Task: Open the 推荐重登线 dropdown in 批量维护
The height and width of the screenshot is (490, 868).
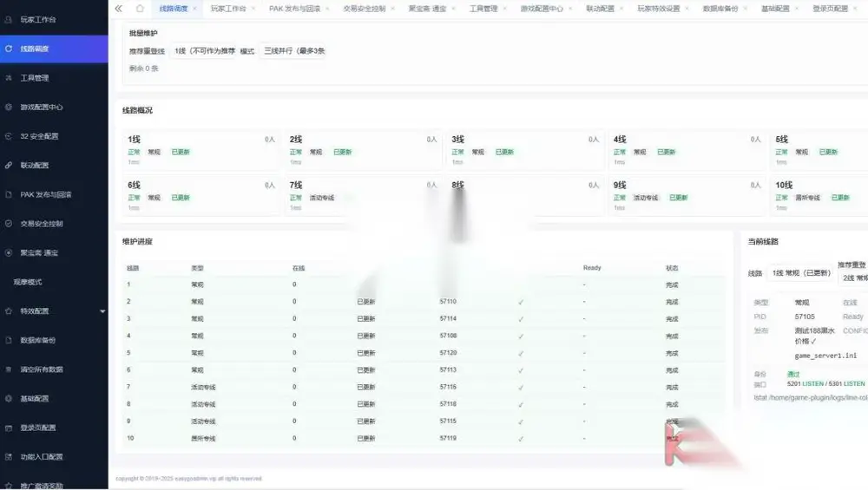Action: pyautogui.click(x=203, y=51)
